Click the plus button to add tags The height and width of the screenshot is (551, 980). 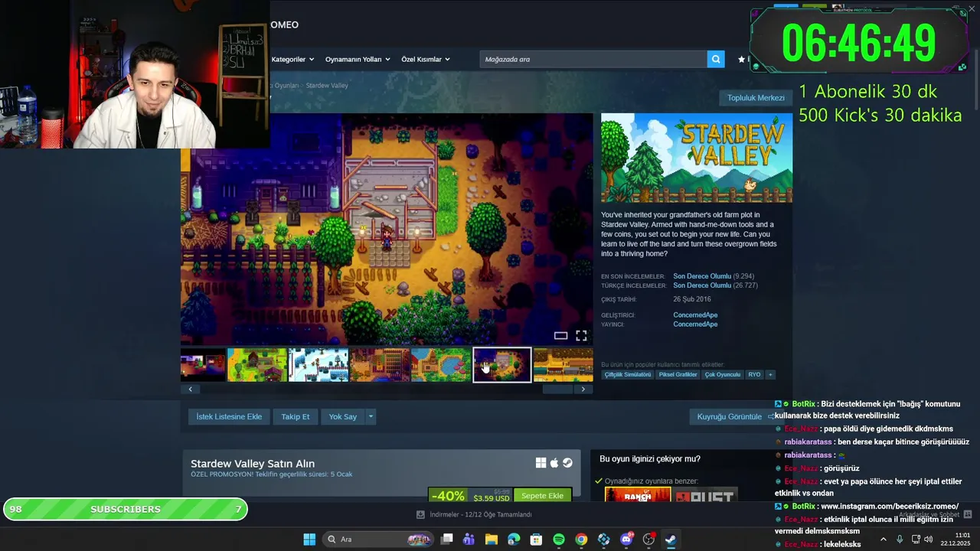(x=770, y=375)
